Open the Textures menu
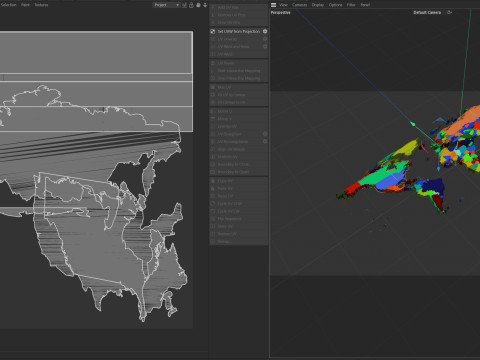Image resolution: width=480 pixels, height=360 pixels. pos(41,5)
